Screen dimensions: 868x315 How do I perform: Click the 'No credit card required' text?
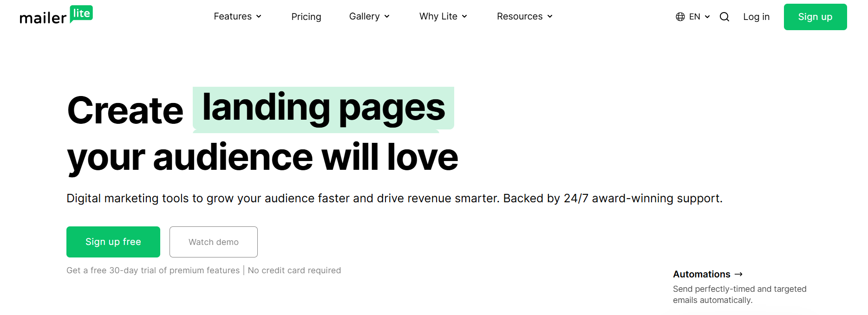(294, 270)
